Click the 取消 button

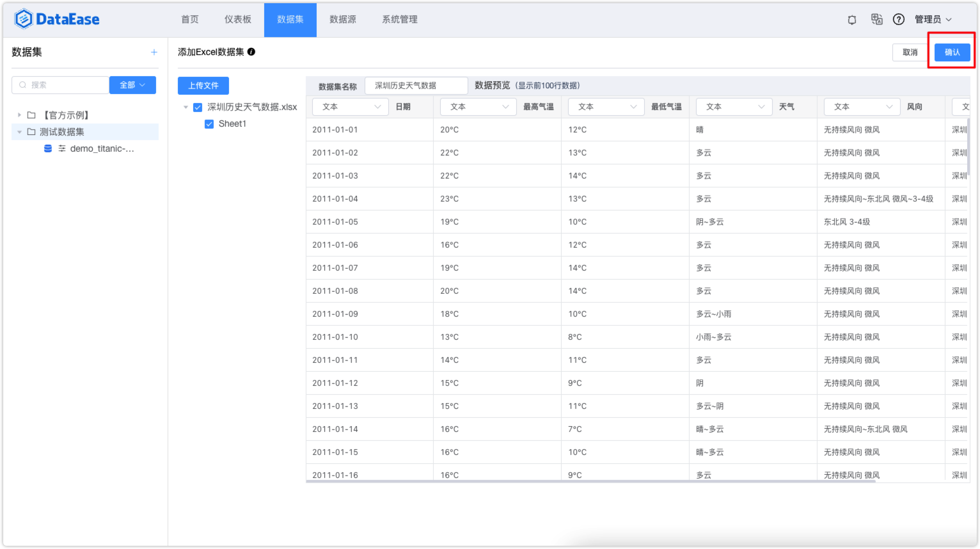[x=910, y=52]
